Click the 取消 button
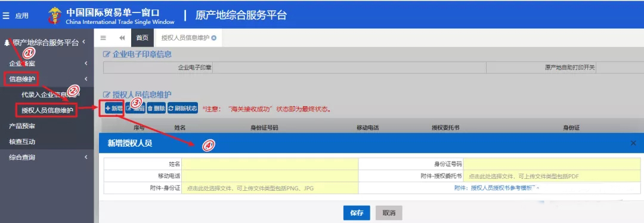 [x=389, y=213]
